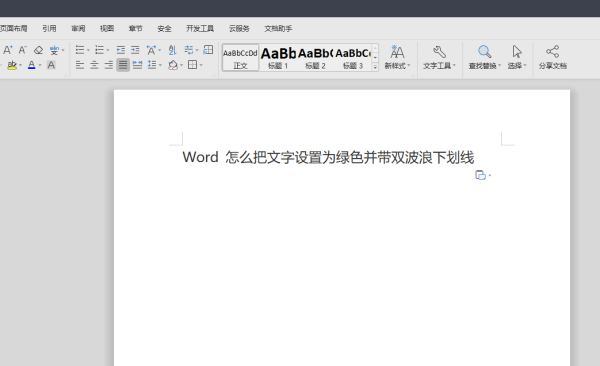
Task: Expand the full styles gallery
Action: tap(375, 67)
